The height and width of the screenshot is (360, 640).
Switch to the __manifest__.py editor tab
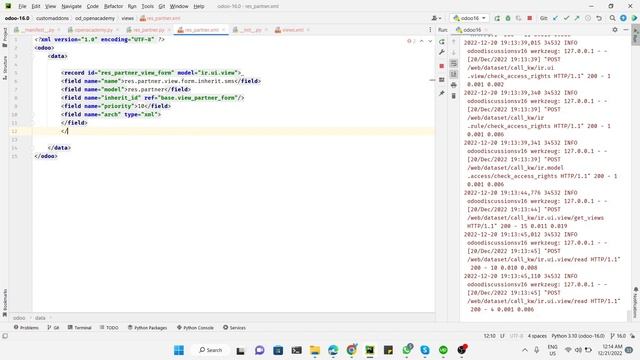[x=36, y=30]
